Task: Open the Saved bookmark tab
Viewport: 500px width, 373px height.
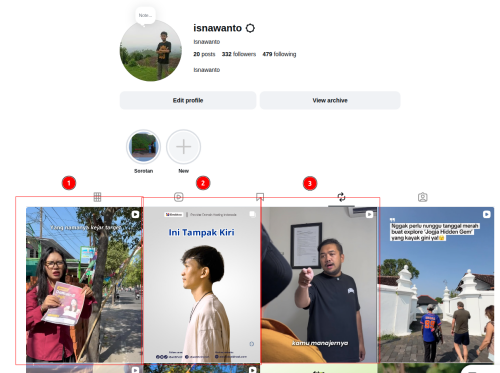Action: click(x=260, y=197)
